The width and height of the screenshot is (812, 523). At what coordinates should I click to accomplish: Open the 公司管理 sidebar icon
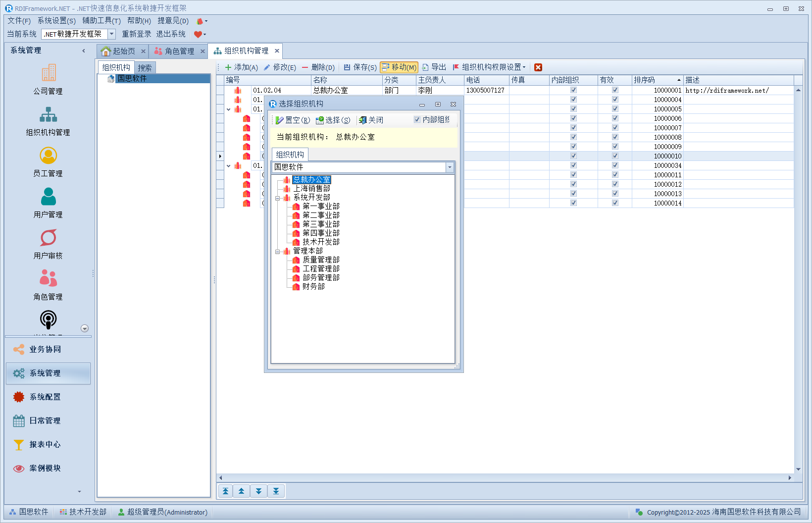point(48,79)
